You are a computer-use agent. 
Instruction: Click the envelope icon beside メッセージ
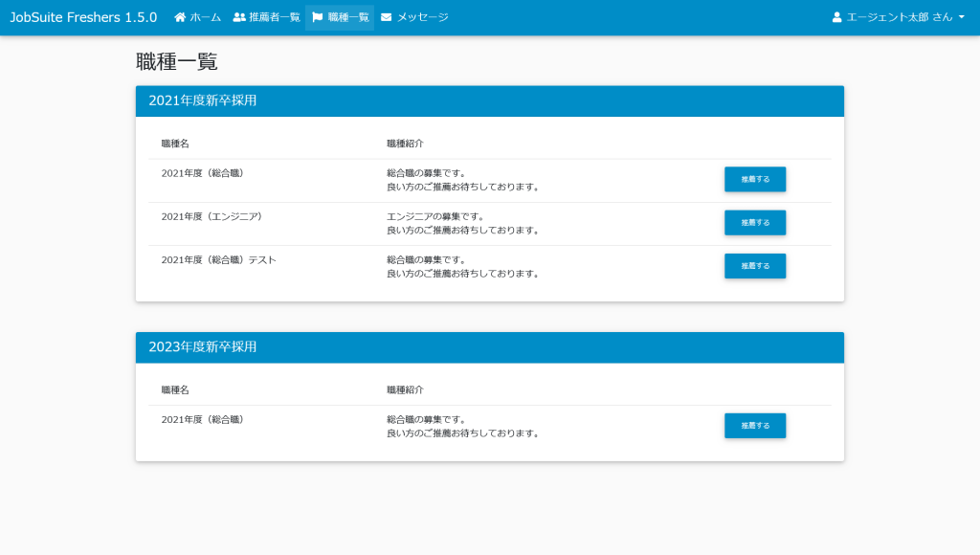[x=387, y=17]
